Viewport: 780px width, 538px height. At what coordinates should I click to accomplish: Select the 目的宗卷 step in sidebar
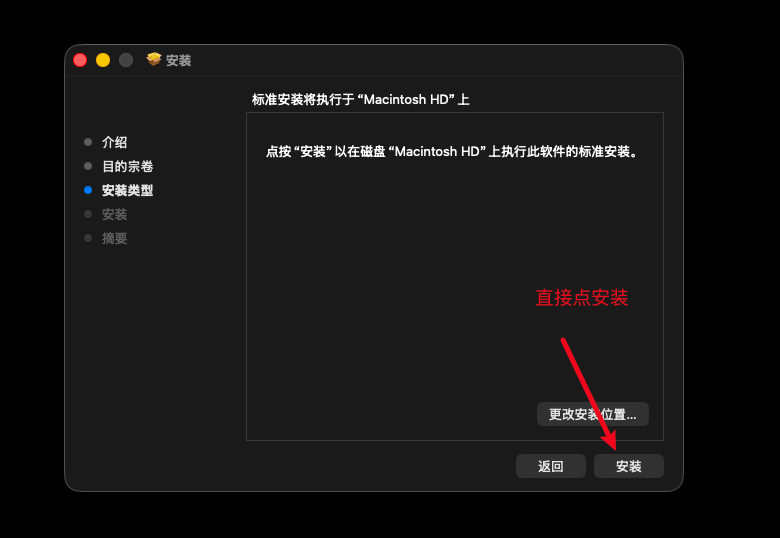127,166
